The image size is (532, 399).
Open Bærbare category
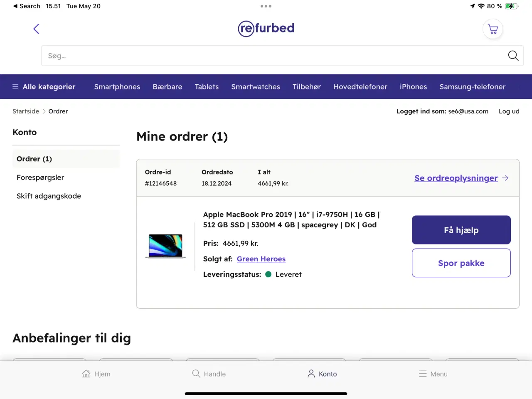(167, 86)
